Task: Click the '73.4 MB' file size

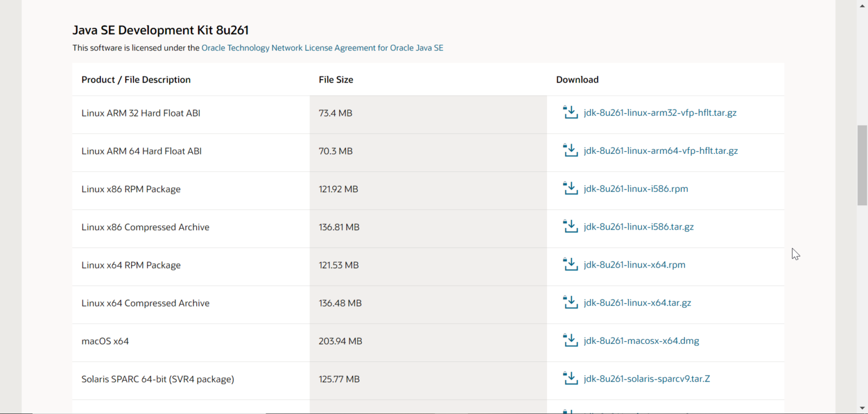Action: click(x=336, y=113)
